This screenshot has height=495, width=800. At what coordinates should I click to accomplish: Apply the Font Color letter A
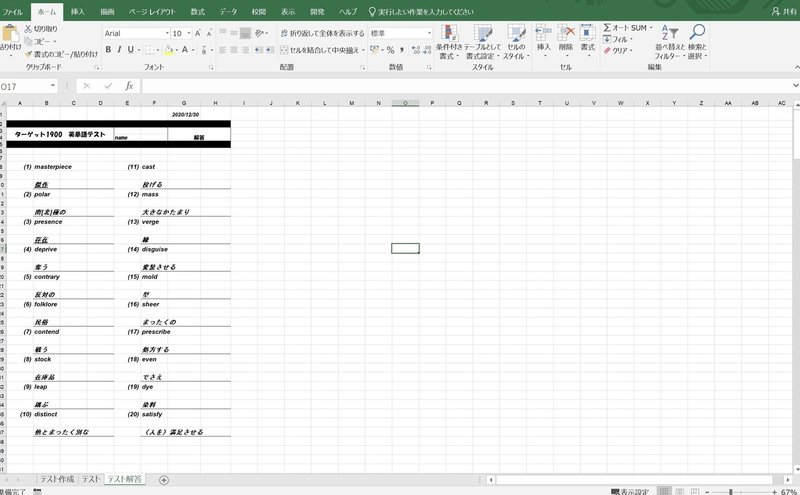[185, 50]
